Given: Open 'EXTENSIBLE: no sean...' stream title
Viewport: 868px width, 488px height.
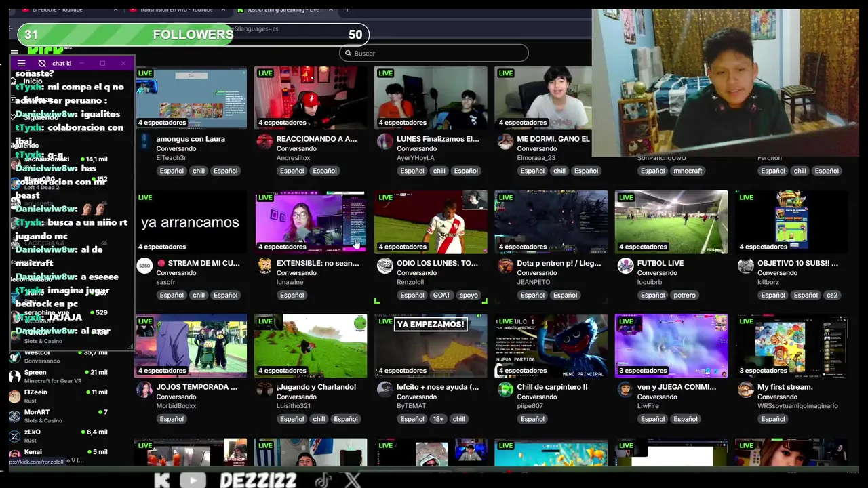Looking at the screenshot, I should point(318,263).
